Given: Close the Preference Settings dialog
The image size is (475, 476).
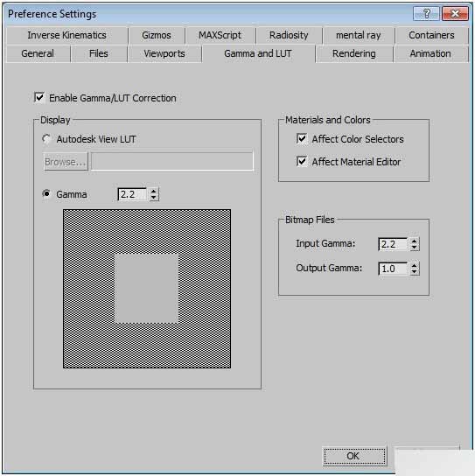Looking at the screenshot, I should pyautogui.click(x=455, y=14).
